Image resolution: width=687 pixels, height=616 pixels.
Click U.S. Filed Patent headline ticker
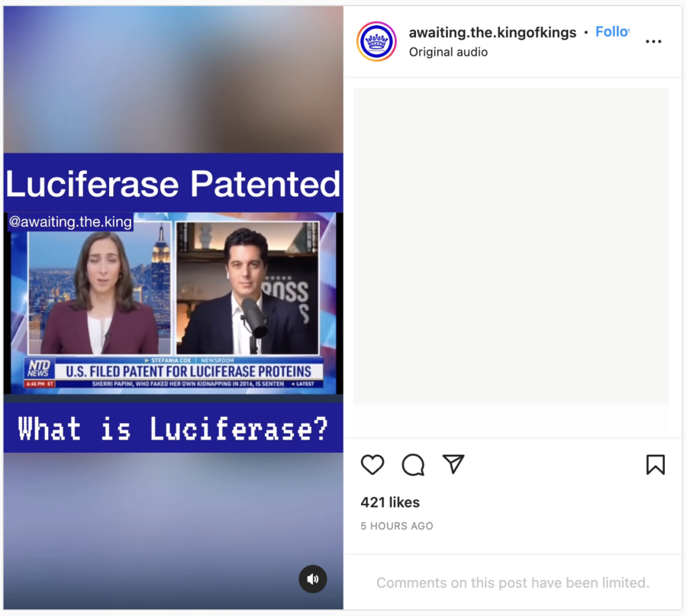(x=189, y=372)
